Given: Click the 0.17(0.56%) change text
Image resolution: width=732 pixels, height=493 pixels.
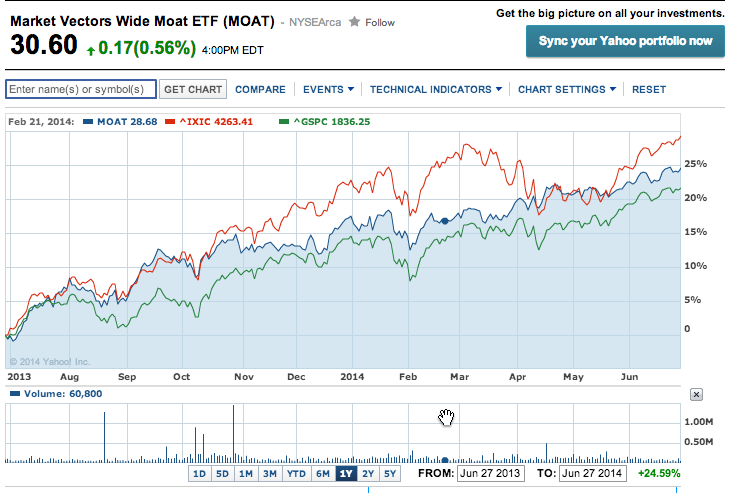Looking at the screenshot, I should pyautogui.click(x=147, y=48).
